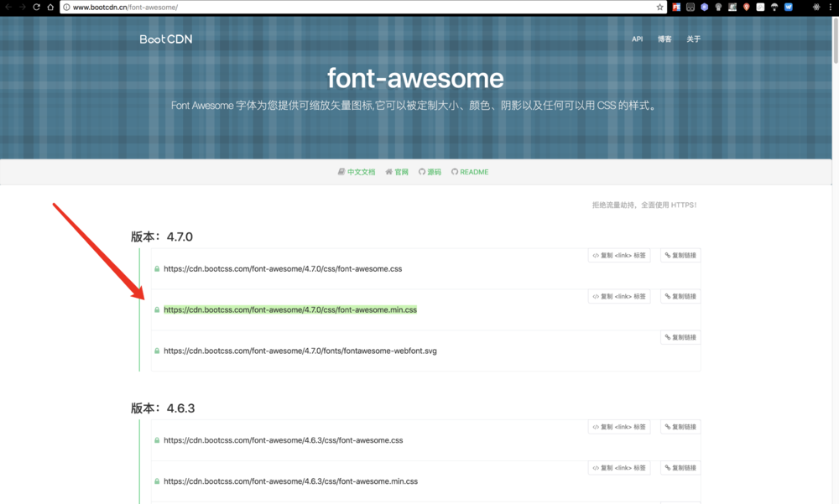This screenshot has height=504, width=839.
Task: Click the lock icon beside fontawesome-webfont.svg
Action: pyautogui.click(x=157, y=351)
